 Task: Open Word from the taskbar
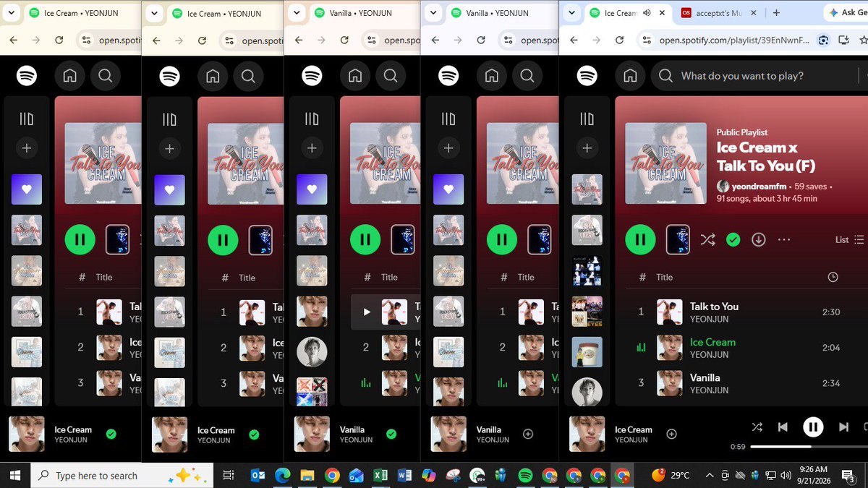404,475
